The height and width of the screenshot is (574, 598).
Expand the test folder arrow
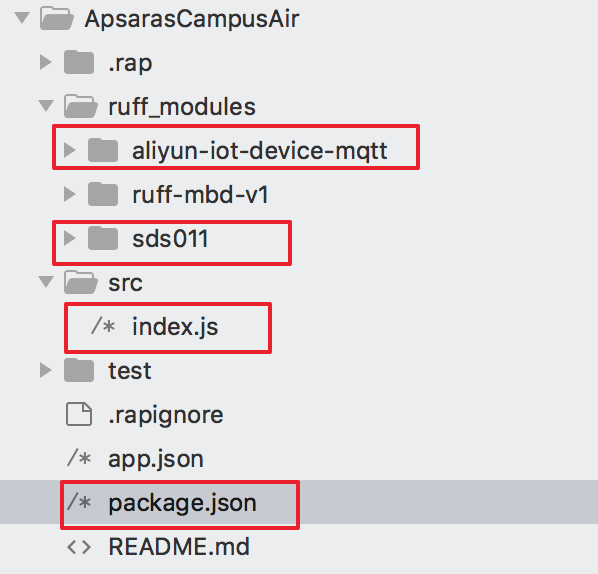46,370
